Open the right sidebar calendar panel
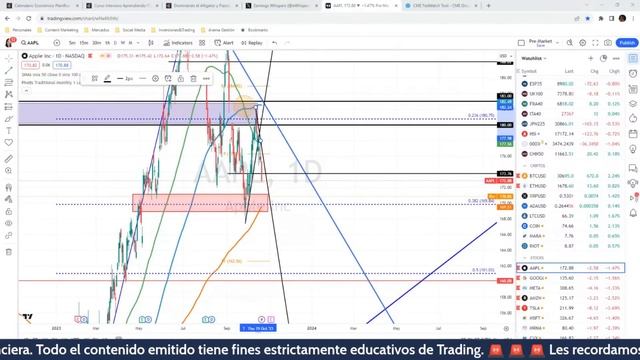This screenshot has width=640, height=360. pyautogui.click(x=633, y=133)
